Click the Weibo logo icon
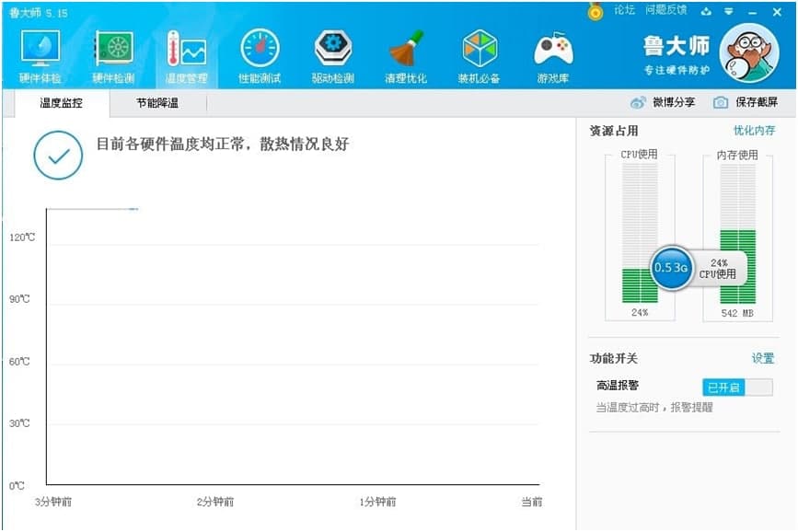 pyautogui.click(x=638, y=102)
